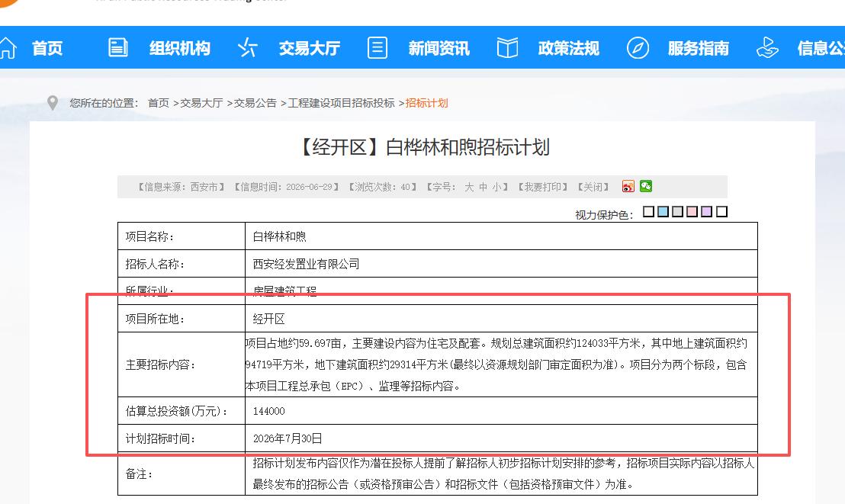Click the project name value 白桦林和煦
The height and width of the screenshot is (504, 845).
click(x=280, y=236)
